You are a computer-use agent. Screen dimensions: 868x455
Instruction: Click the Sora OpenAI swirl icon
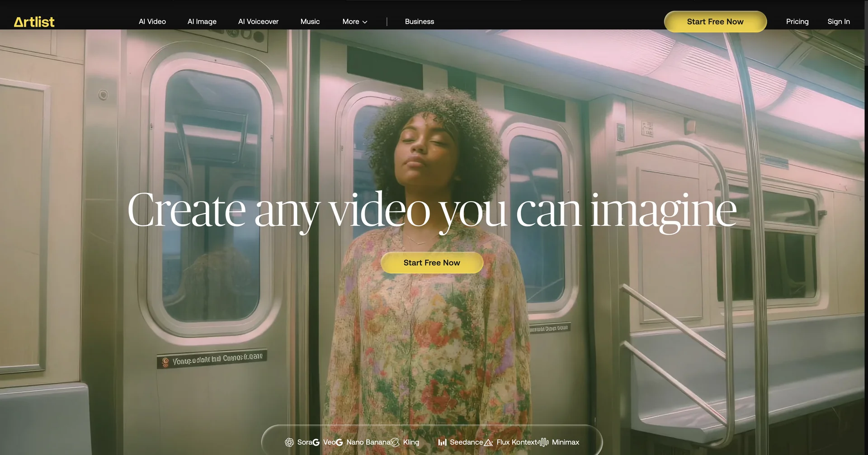point(289,442)
